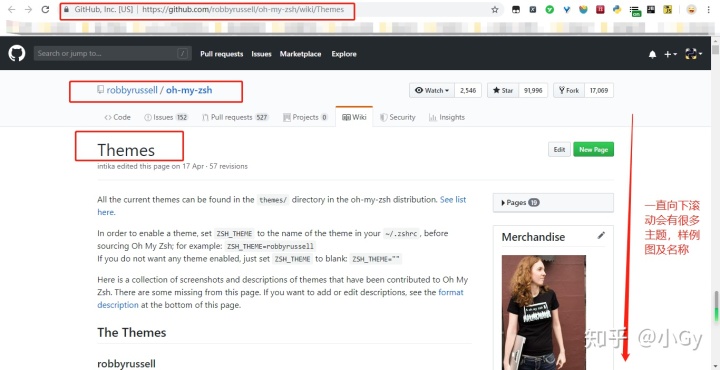Click the browser forward arrow
Image resolution: width=720 pixels, height=370 pixels.
[x=28, y=9]
